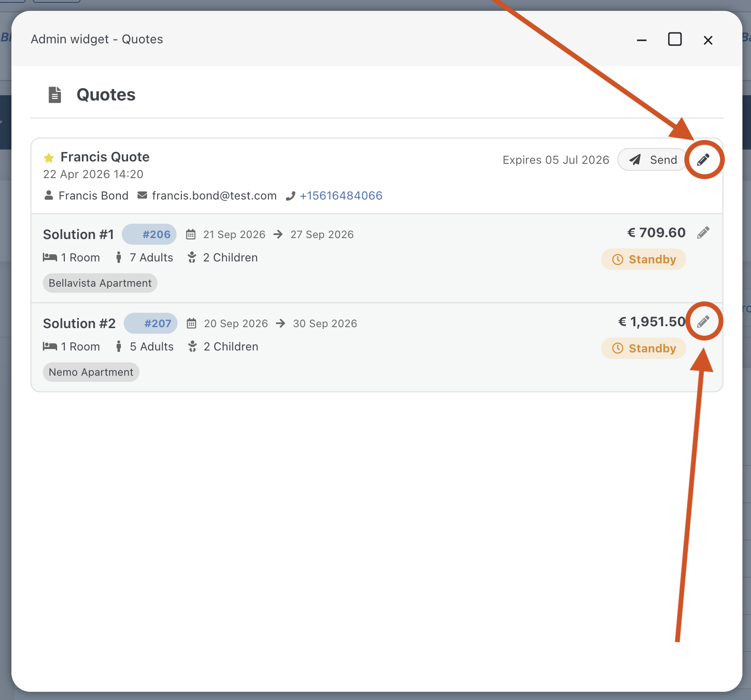The height and width of the screenshot is (700, 751).
Task: Click the calendar icon in Solution #2
Action: click(x=191, y=324)
